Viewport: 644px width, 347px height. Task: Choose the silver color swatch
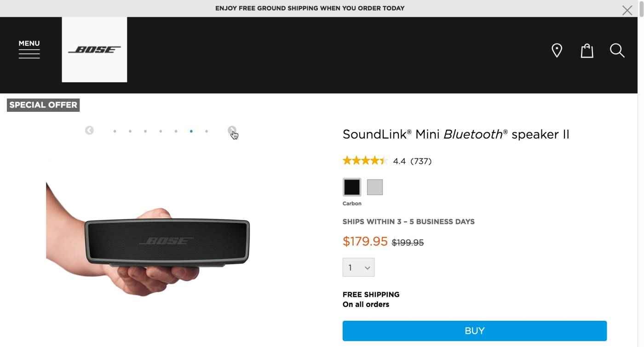[375, 187]
